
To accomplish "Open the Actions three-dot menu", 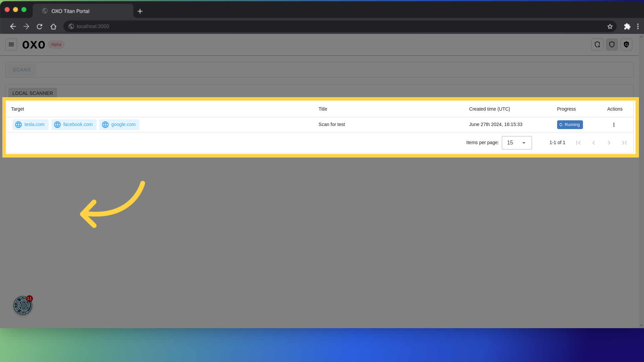I will tap(614, 125).
